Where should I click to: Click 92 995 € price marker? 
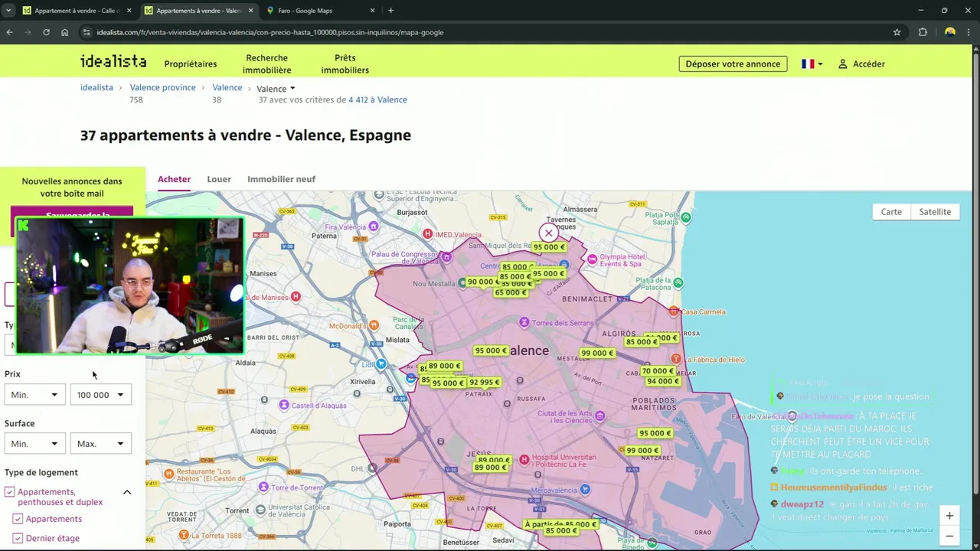click(x=484, y=383)
